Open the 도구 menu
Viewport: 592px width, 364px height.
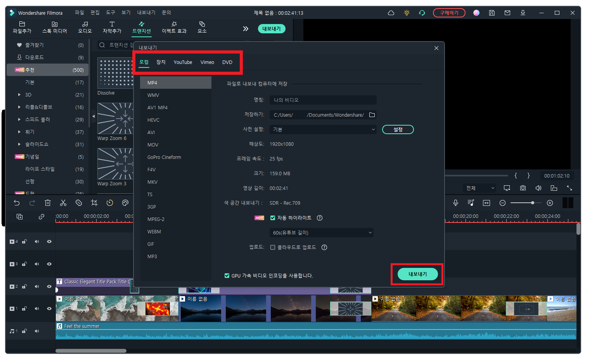click(x=111, y=13)
